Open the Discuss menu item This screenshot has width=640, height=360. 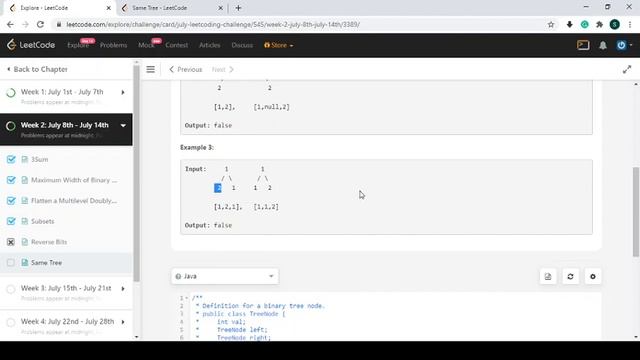tap(242, 45)
